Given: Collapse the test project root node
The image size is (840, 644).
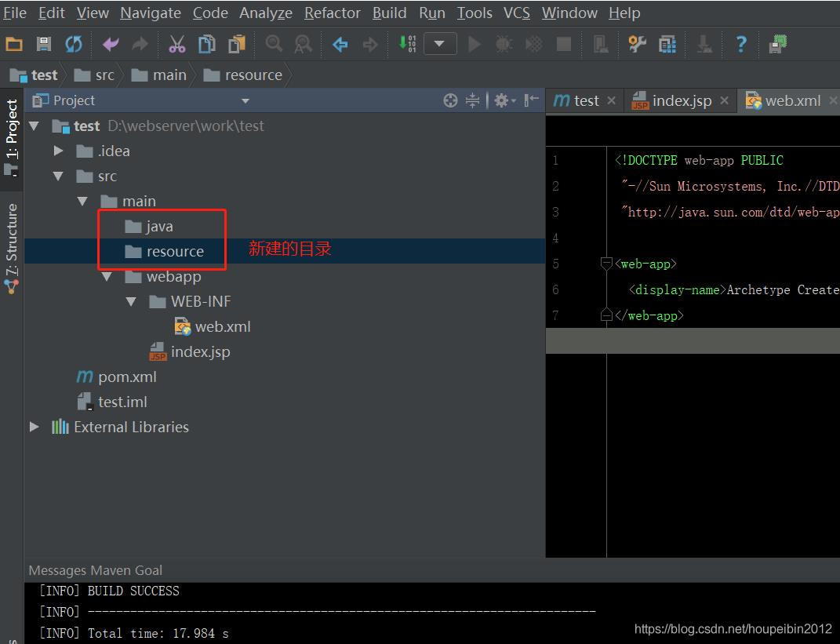Looking at the screenshot, I should [x=35, y=126].
